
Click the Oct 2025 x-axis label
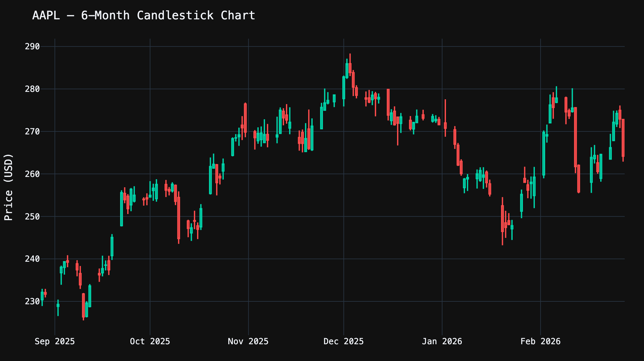coord(150,341)
